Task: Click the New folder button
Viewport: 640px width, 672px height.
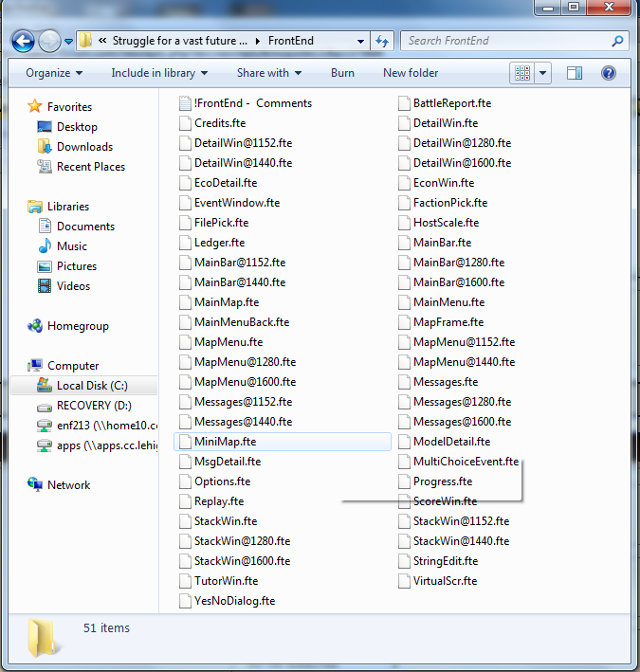Action: (411, 73)
